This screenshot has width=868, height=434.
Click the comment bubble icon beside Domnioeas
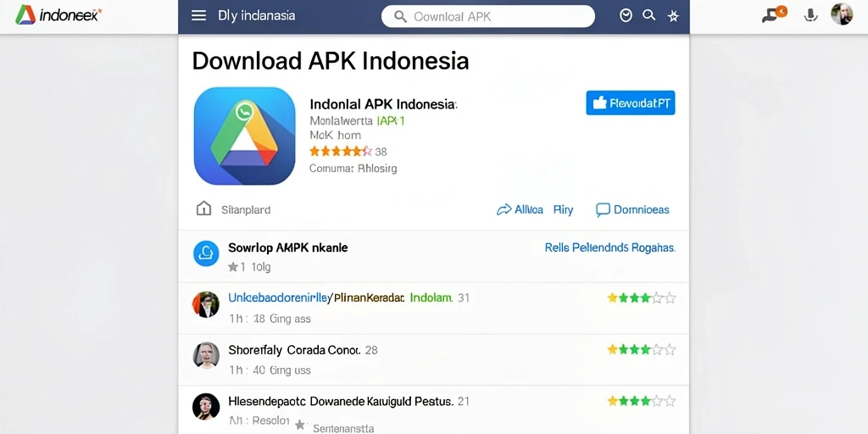tap(603, 210)
